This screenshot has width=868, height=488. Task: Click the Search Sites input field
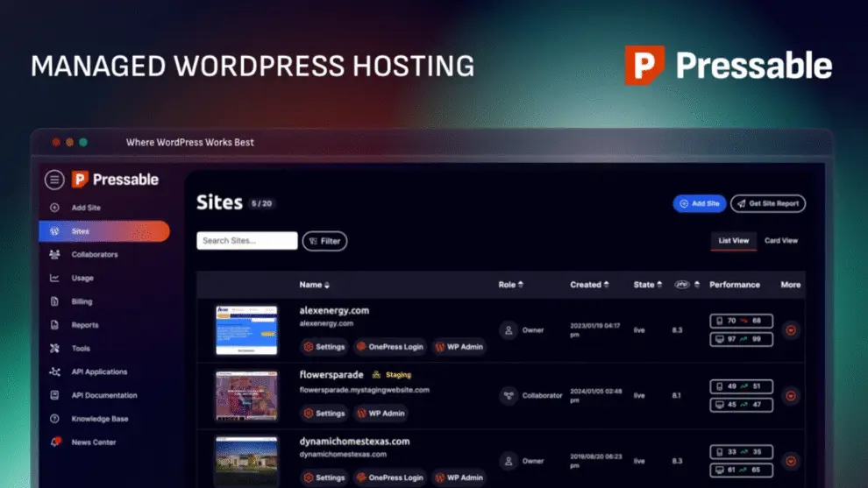pyautogui.click(x=247, y=241)
